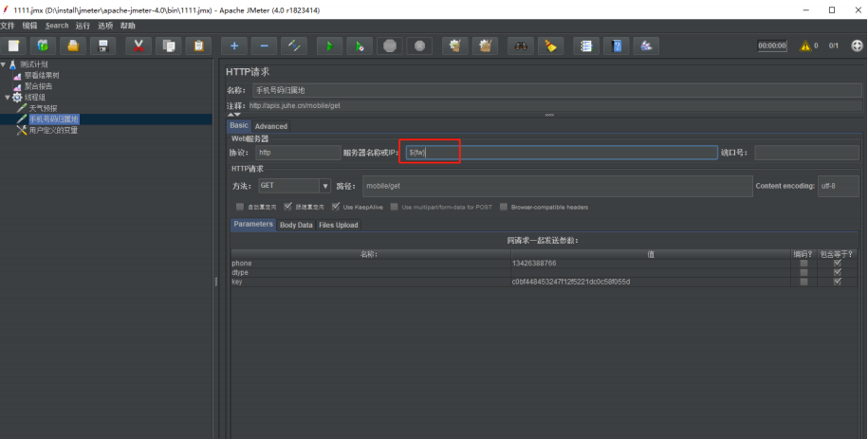
Task: Open Help with question mark icon
Action: tap(616, 46)
